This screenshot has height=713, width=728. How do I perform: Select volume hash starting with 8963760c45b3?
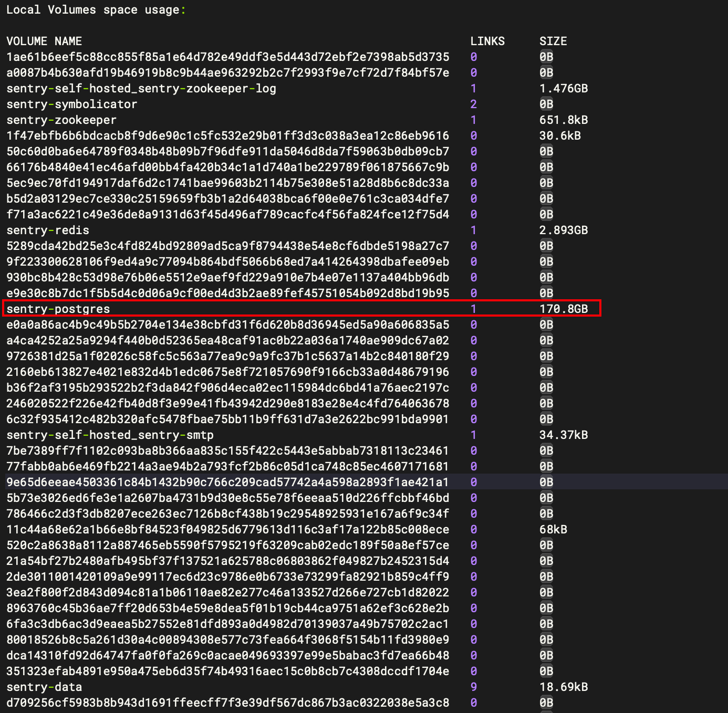tap(228, 608)
